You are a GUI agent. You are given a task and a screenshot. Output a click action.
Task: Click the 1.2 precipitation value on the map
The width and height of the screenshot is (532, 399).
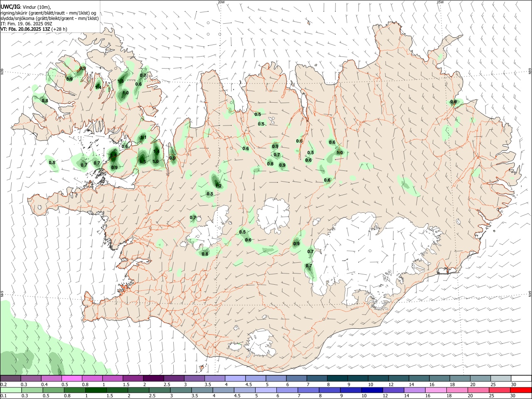218,186
